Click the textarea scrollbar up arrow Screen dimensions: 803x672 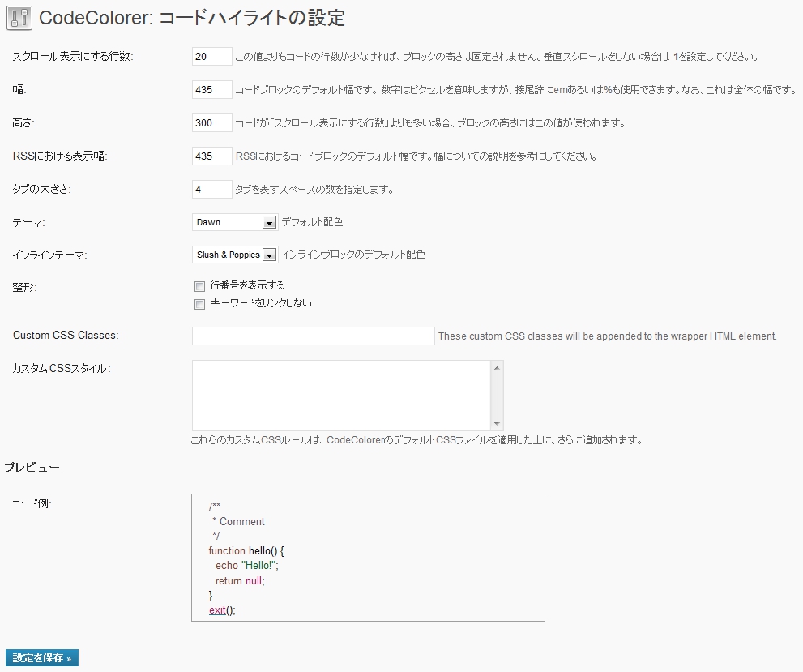pyautogui.click(x=497, y=367)
